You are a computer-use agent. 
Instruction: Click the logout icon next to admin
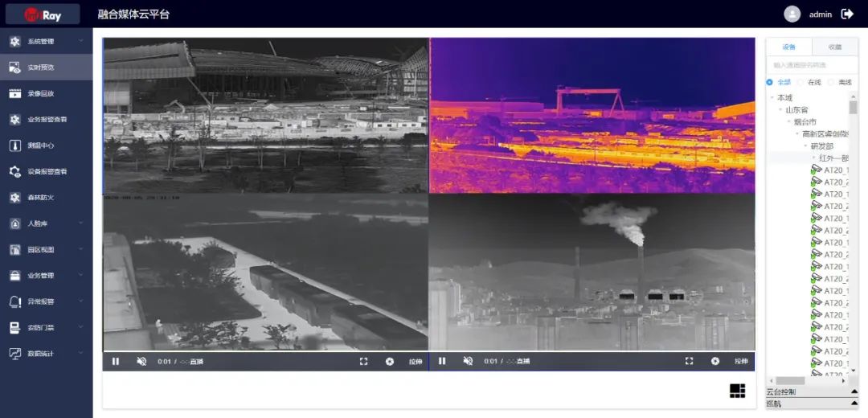pos(847,14)
